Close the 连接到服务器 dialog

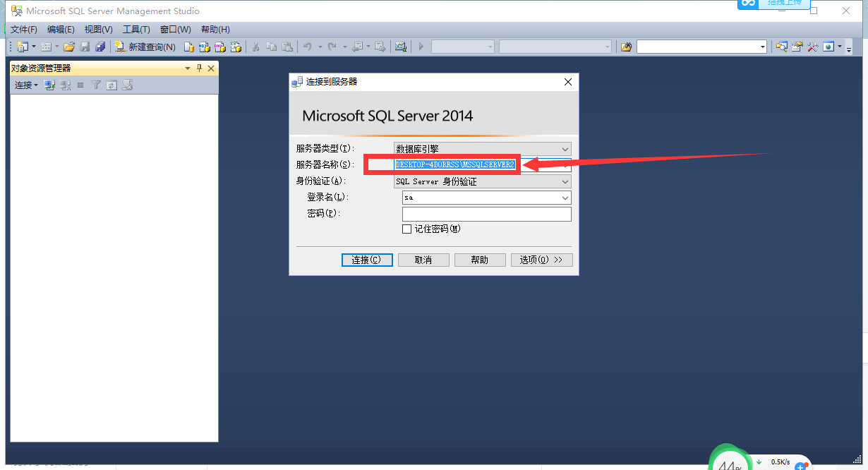click(x=568, y=82)
